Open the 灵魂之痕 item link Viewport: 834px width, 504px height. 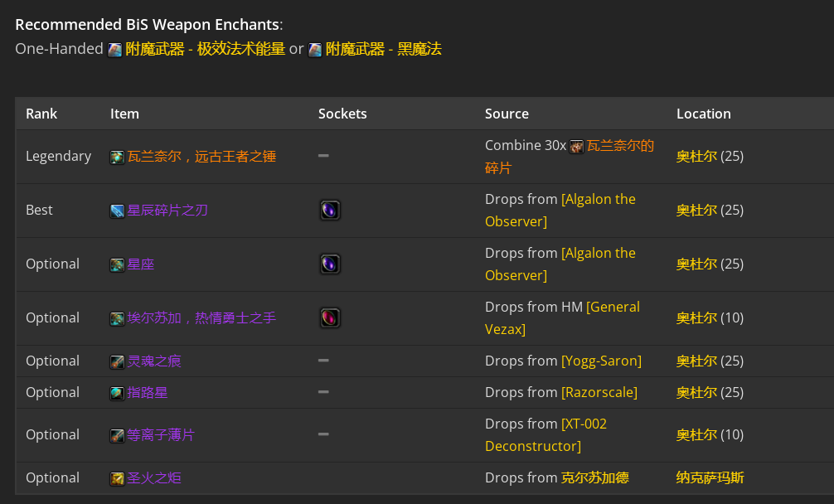point(154,361)
